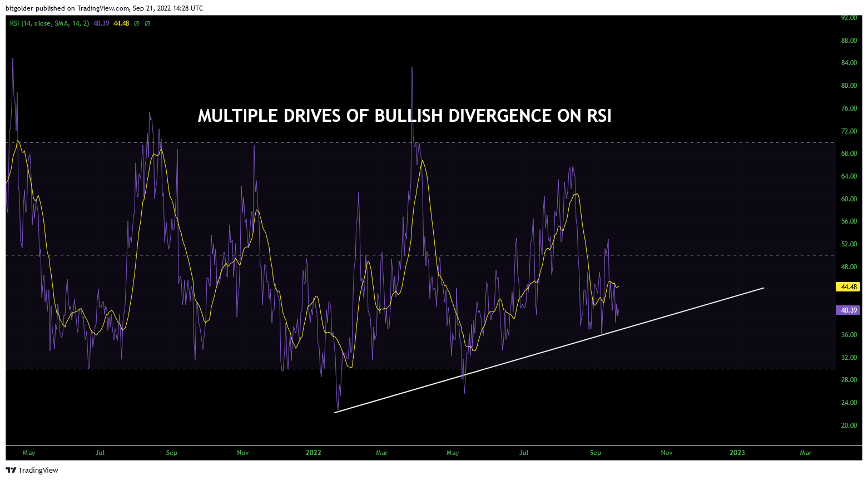The height and width of the screenshot is (480, 868).
Task: Click the 28.00 axis label
Action: tap(849, 380)
